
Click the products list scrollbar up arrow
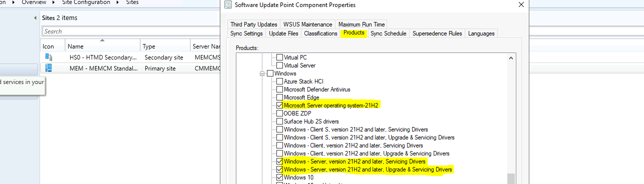[511, 58]
